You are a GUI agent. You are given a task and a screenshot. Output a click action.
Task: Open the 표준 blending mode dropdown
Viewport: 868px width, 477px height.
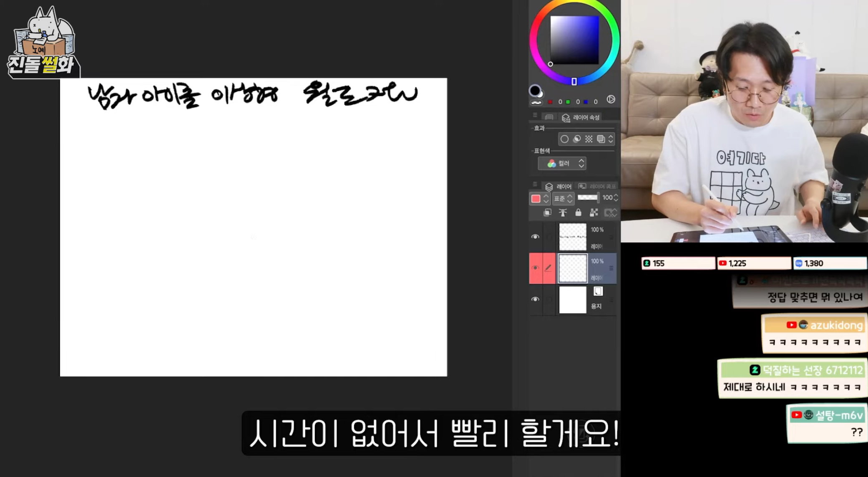pos(564,198)
